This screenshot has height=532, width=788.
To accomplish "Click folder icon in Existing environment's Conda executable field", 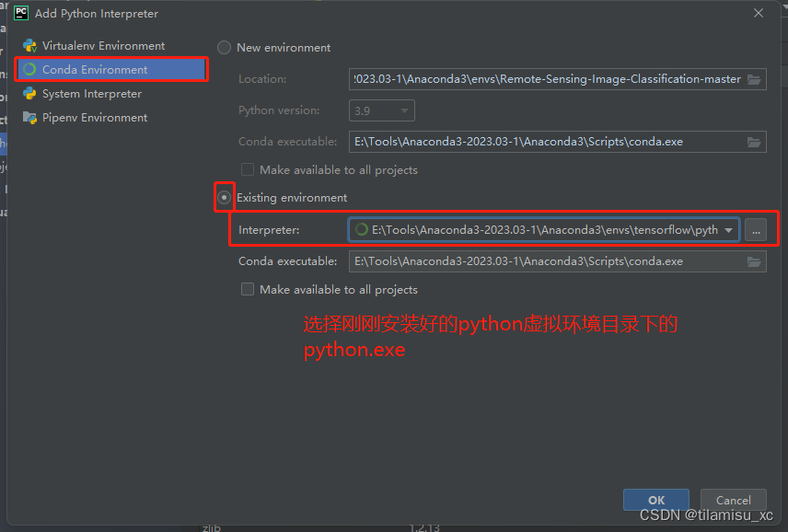I will click(754, 261).
